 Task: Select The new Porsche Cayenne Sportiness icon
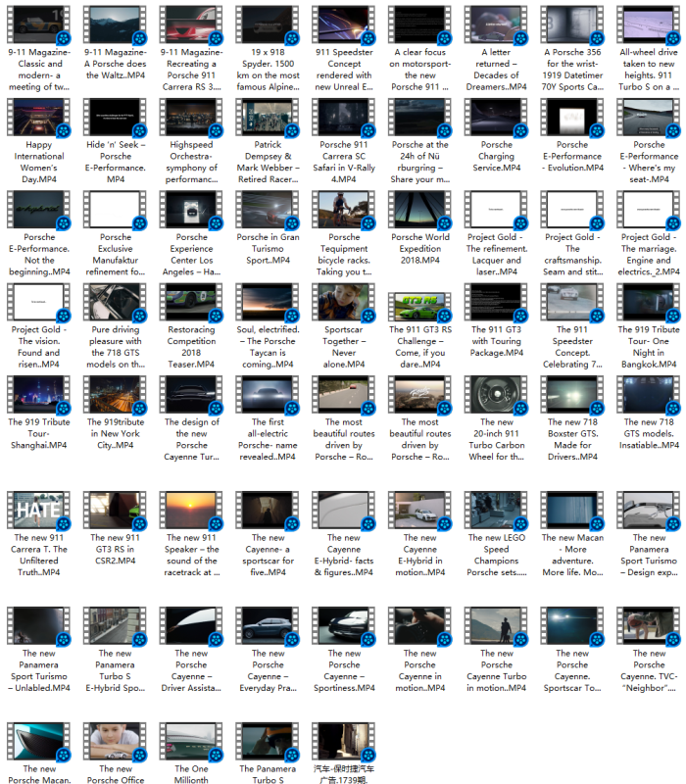coord(344,625)
